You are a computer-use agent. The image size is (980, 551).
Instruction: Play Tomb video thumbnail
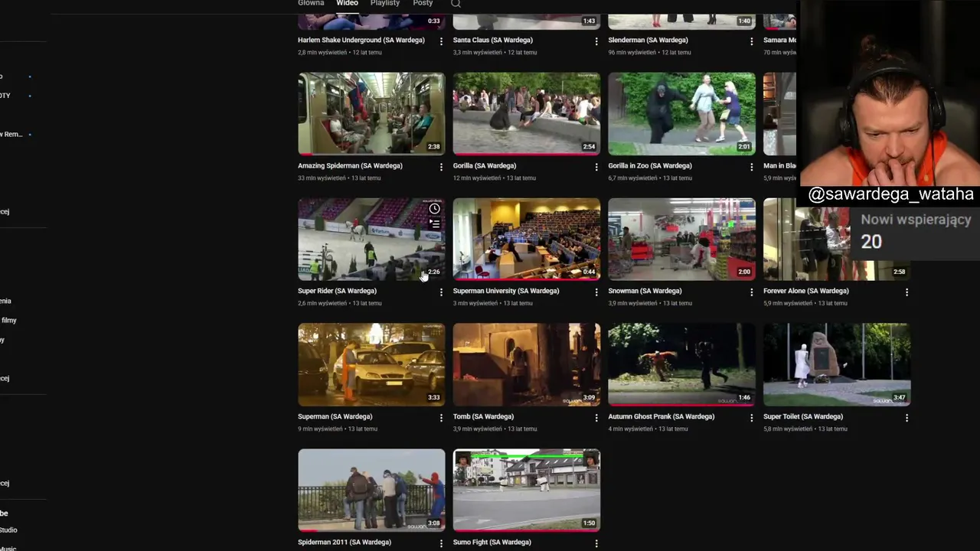[527, 365]
